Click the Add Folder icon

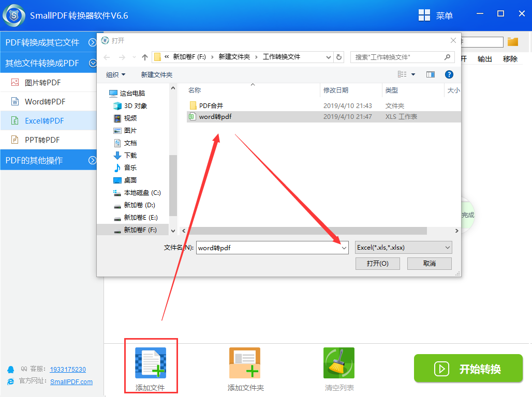coord(245,363)
